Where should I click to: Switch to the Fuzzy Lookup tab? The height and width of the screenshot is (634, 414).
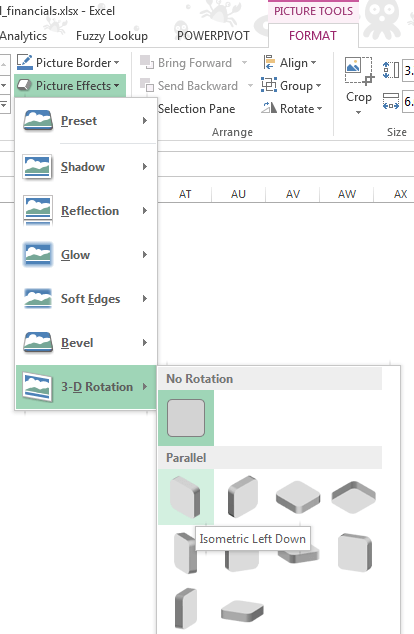pyautogui.click(x=112, y=36)
